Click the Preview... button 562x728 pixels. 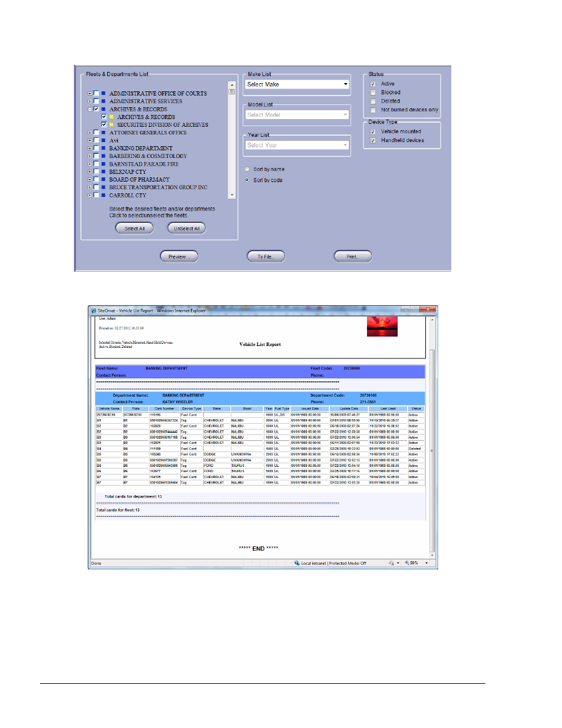tap(179, 256)
